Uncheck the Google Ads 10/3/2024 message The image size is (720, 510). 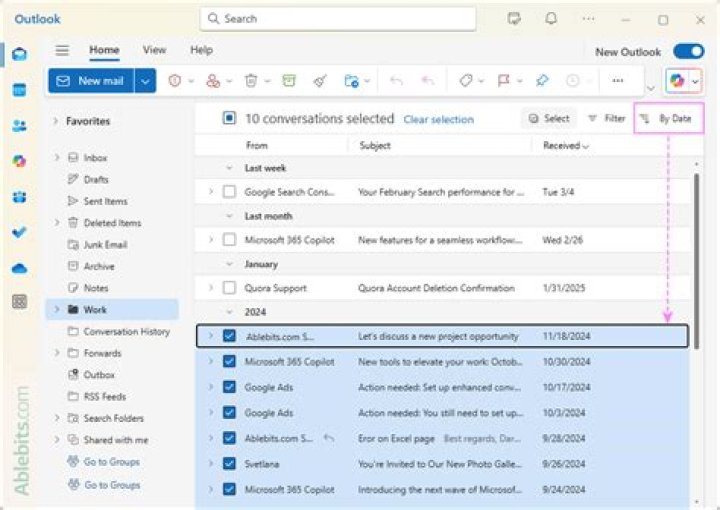[x=229, y=413]
